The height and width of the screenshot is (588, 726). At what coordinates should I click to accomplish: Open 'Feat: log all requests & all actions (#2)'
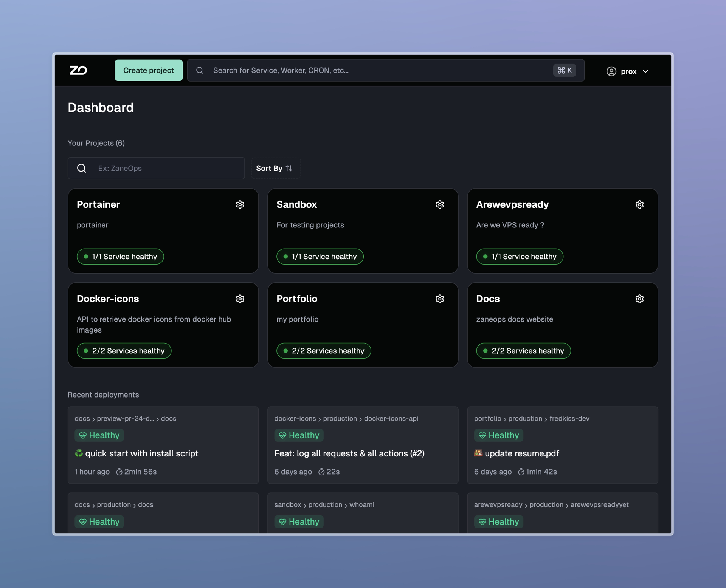pos(349,453)
